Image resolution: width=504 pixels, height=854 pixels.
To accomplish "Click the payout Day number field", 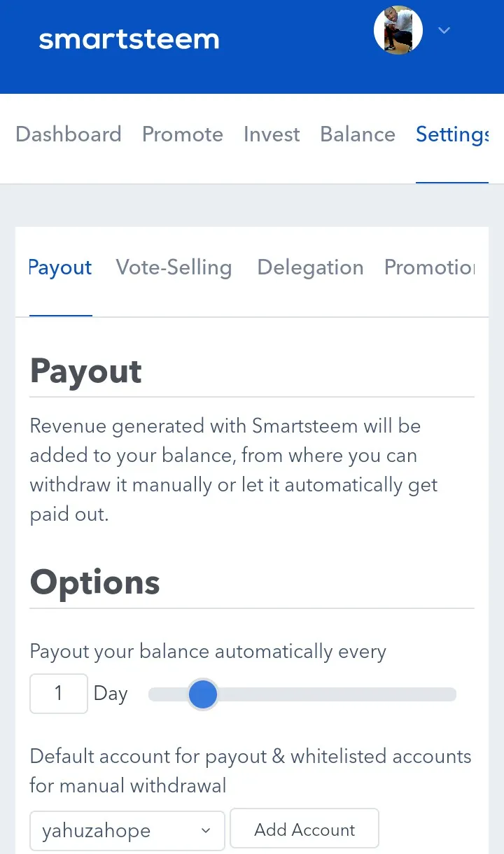I will 59,694.
